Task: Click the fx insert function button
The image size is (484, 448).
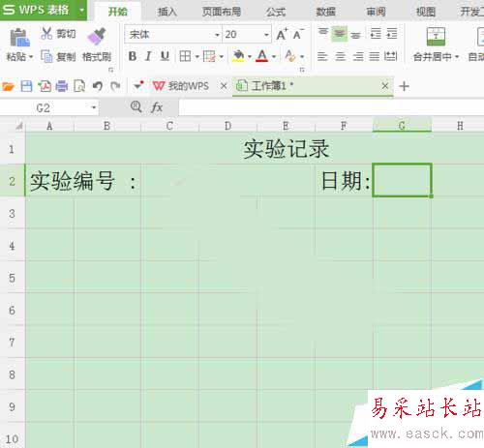Action: click(157, 107)
